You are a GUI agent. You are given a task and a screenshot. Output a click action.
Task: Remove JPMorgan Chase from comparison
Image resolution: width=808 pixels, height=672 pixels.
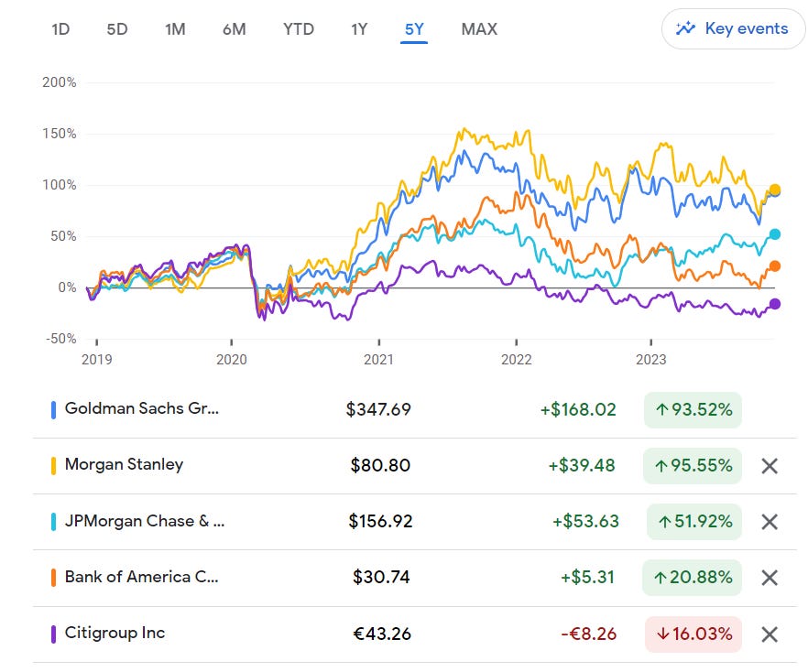[770, 522]
